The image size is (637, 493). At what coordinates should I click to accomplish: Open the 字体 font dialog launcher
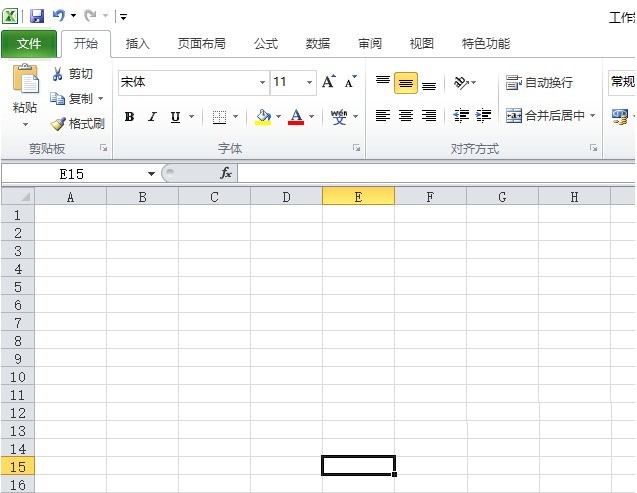[357, 148]
